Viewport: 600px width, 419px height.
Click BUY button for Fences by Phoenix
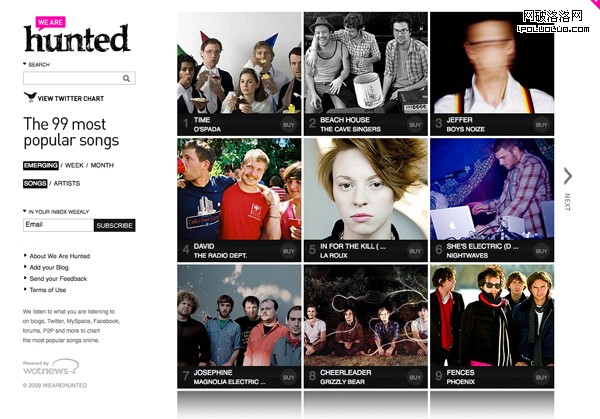[541, 377]
